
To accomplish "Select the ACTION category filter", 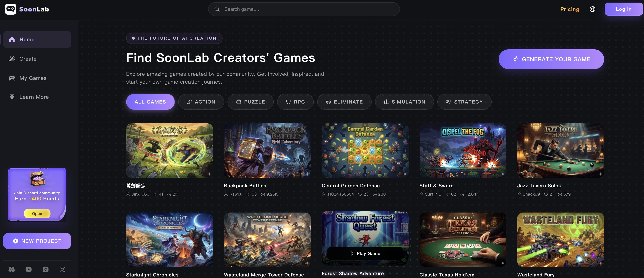I will pyautogui.click(x=201, y=102).
